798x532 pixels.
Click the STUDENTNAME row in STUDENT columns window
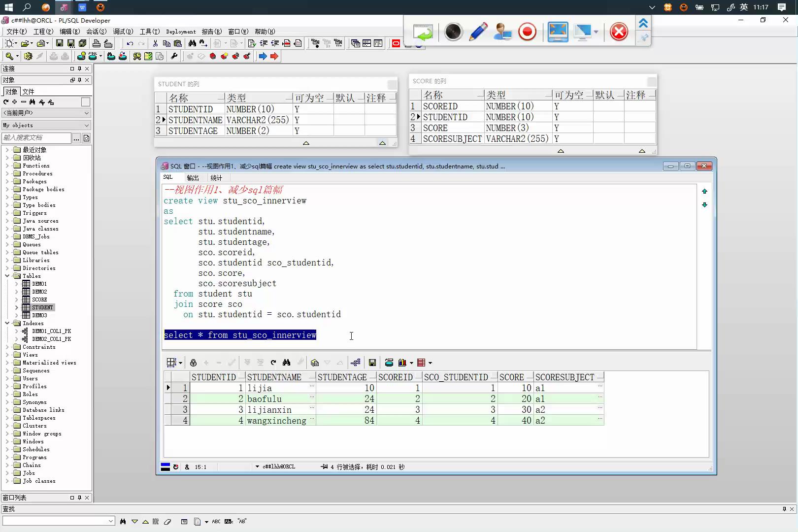[x=277, y=120]
